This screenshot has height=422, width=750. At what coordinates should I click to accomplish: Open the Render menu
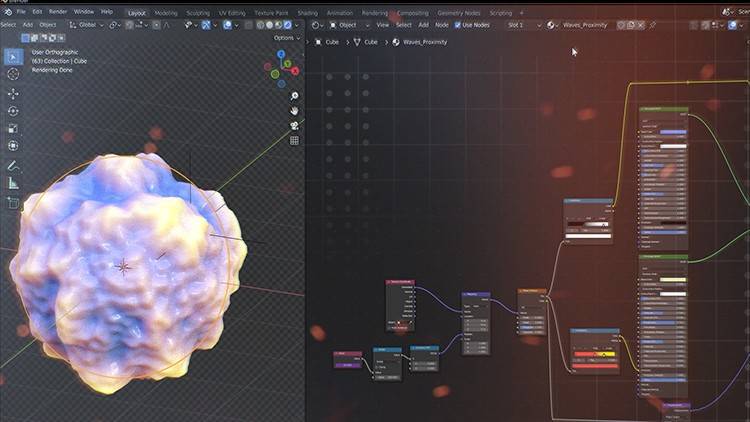pos(58,11)
